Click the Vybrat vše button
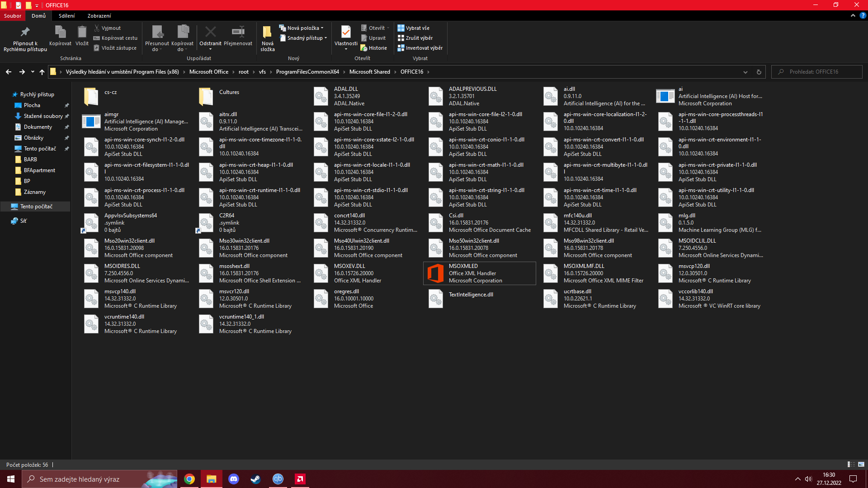This screenshot has height=488, width=868. point(413,28)
